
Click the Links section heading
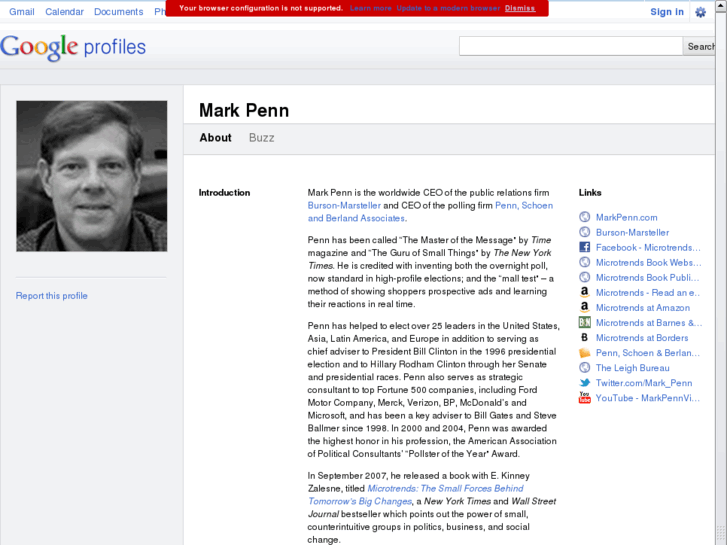[x=590, y=192]
